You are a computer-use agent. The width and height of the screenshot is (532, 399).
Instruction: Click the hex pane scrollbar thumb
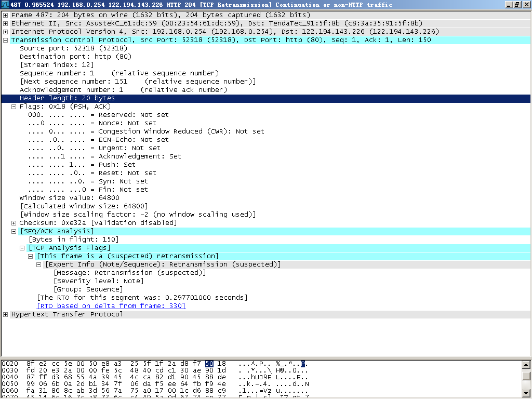[526, 376]
